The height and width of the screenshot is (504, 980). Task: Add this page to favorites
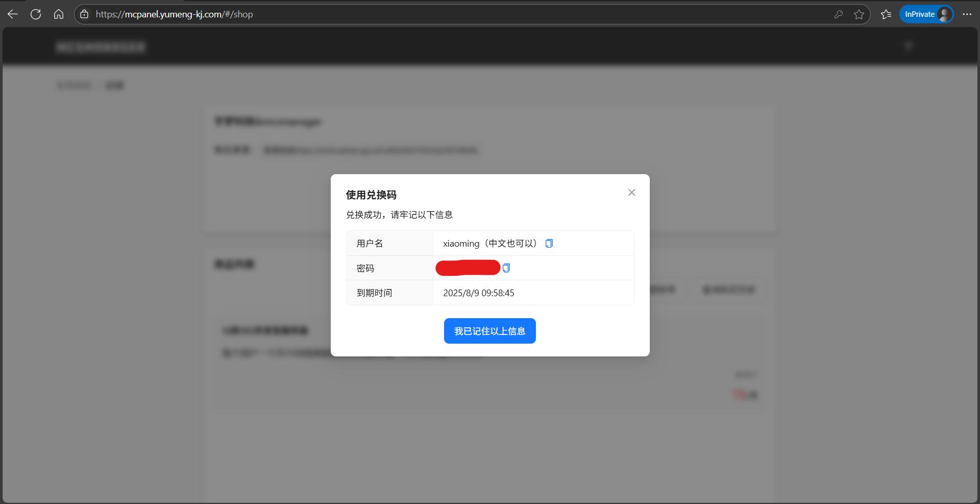[859, 14]
